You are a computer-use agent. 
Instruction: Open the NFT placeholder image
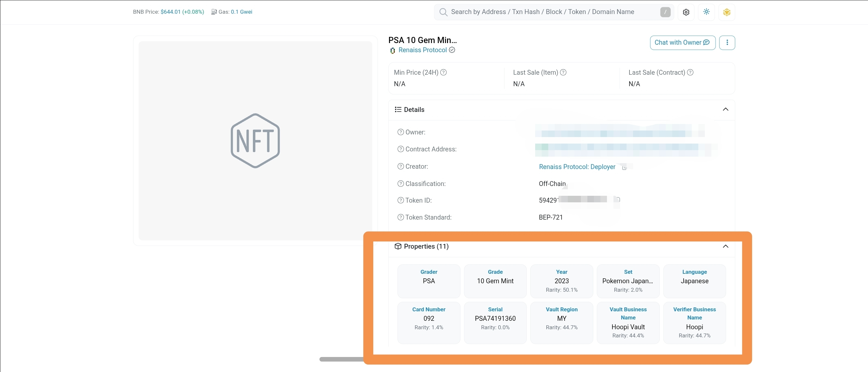256,141
